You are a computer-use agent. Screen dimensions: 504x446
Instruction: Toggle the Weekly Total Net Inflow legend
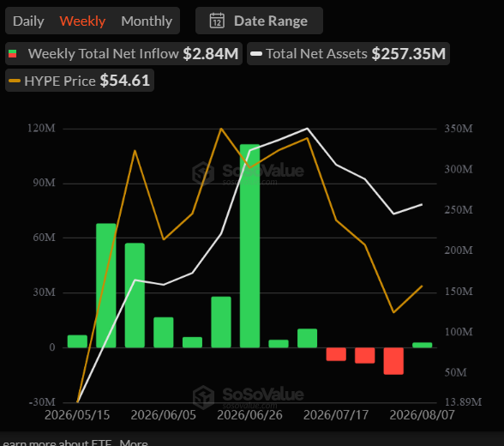pyautogui.click(x=123, y=54)
